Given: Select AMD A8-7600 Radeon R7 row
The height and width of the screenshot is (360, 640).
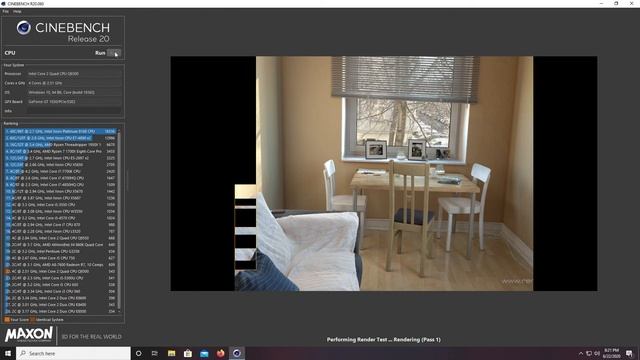Looking at the screenshot, I should (60, 265).
